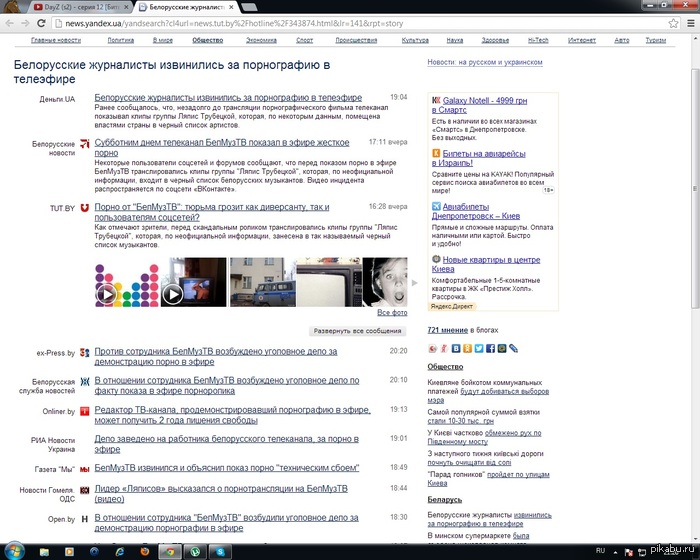The width and height of the screenshot is (700, 560).
Task: Open Windows Explorer from the taskbar
Action: pos(44,552)
